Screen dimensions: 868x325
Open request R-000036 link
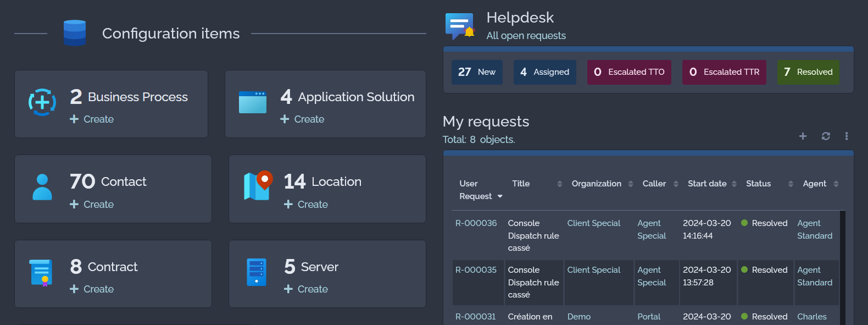point(476,223)
